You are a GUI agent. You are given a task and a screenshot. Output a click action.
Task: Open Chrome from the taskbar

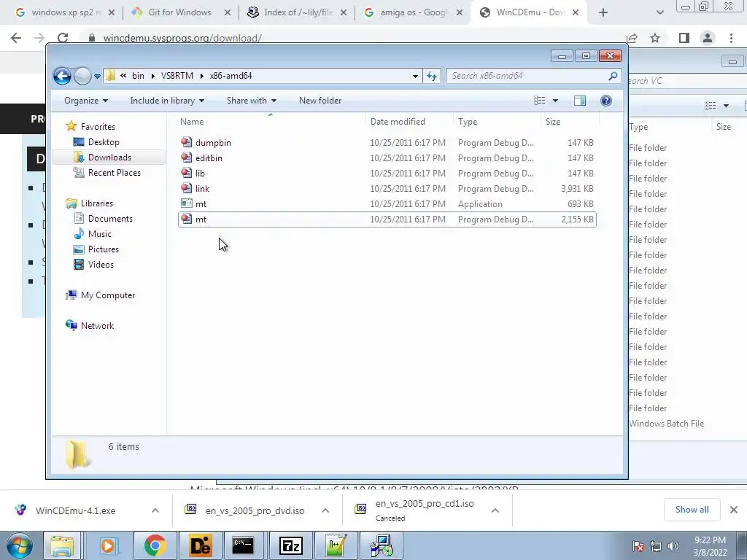[155, 545]
